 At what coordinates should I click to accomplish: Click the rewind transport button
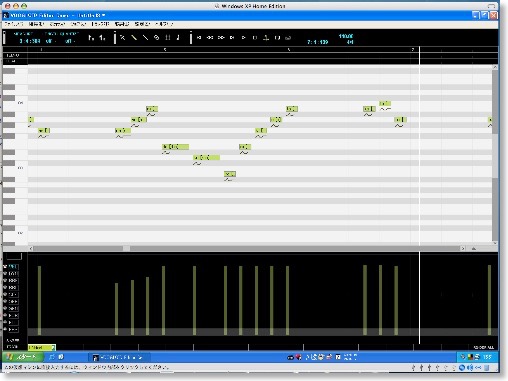click(210, 38)
